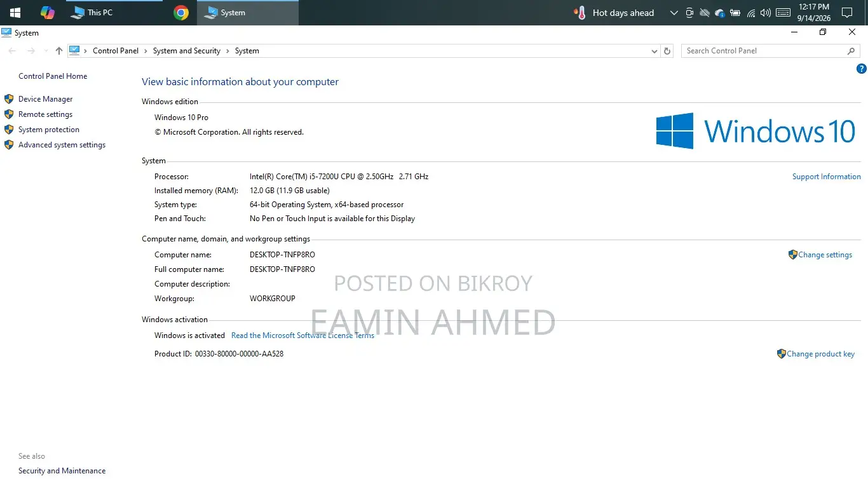Open the Windows Start menu

[x=15, y=12]
